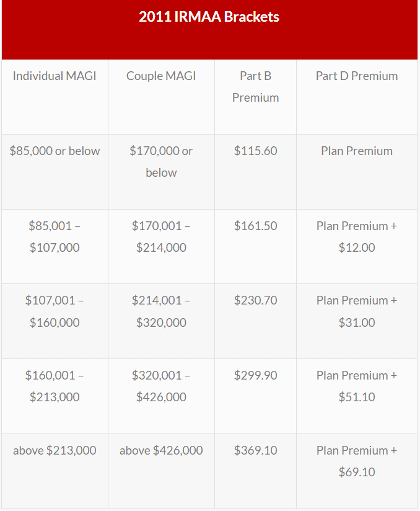Screen dimensions: 420x511
Task: Select the $299.90 Part B premium cell
Action: point(255,376)
